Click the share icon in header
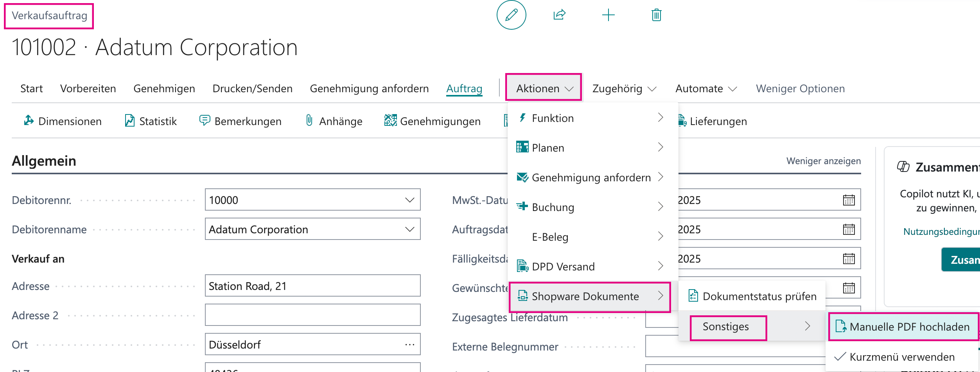The image size is (980, 372). tap(560, 15)
